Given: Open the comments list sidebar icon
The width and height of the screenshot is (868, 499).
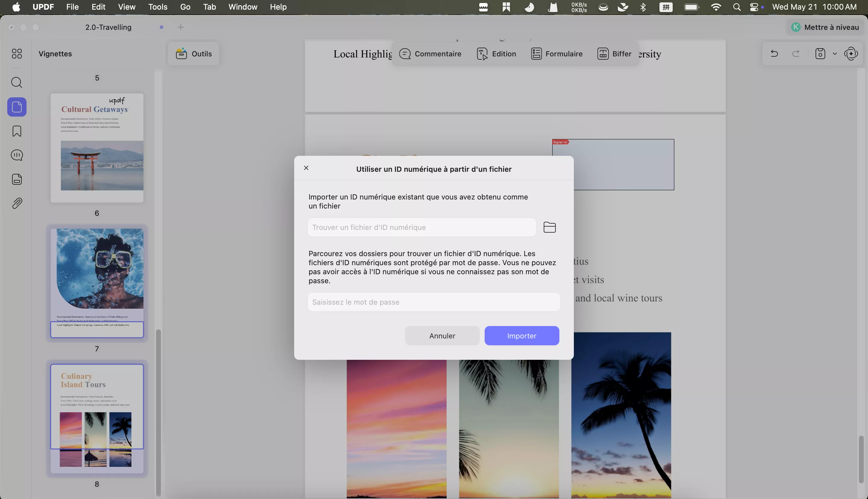Looking at the screenshot, I should coord(17,155).
